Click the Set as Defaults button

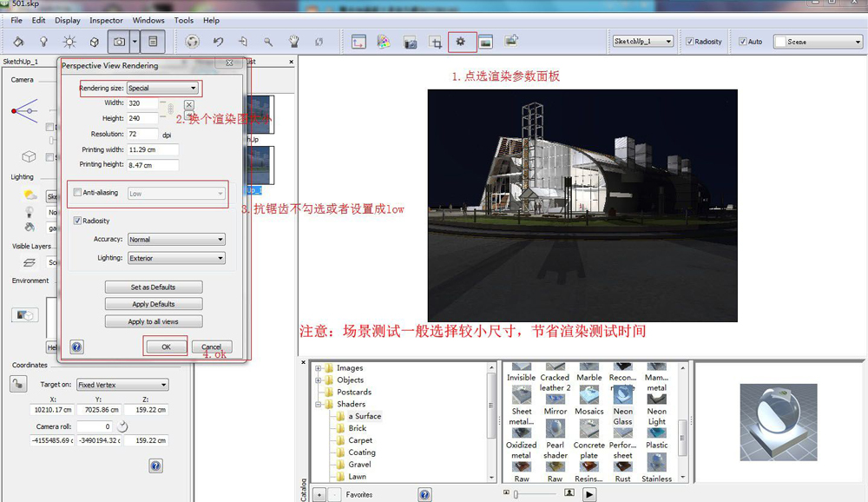(153, 287)
